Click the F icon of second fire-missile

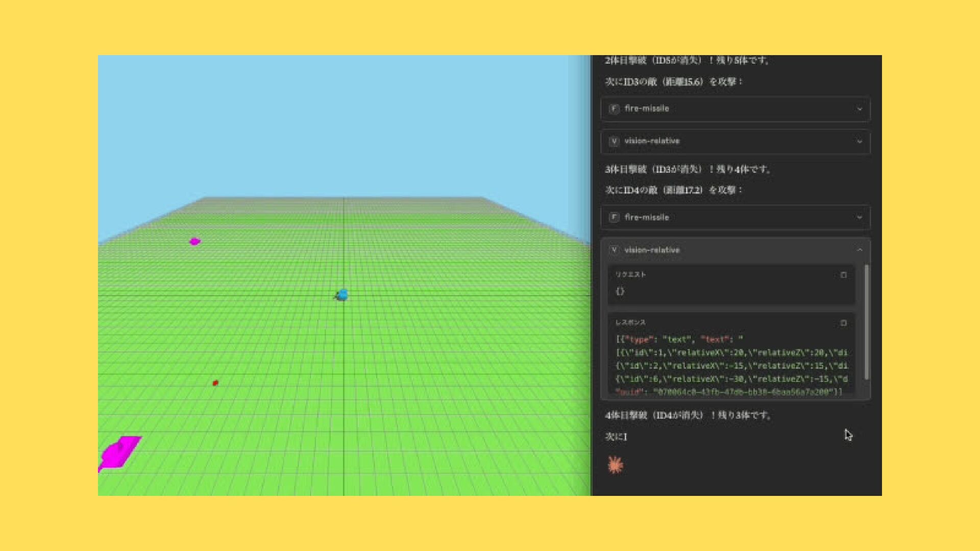pos(614,217)
